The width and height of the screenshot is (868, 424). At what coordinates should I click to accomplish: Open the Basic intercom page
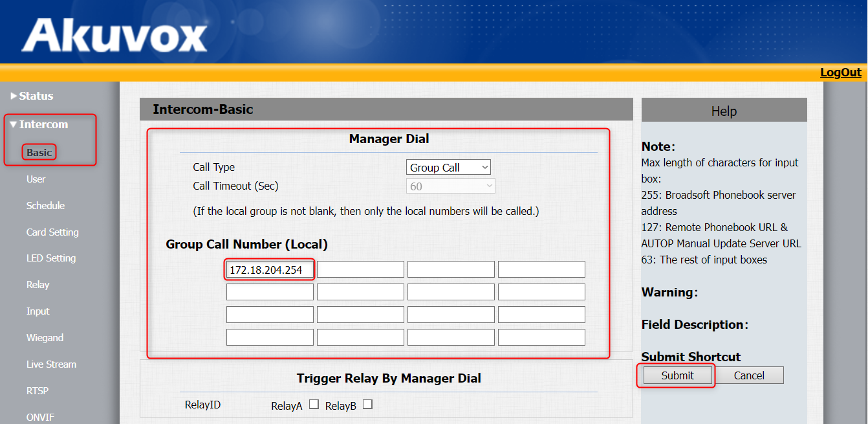(39, 153)
